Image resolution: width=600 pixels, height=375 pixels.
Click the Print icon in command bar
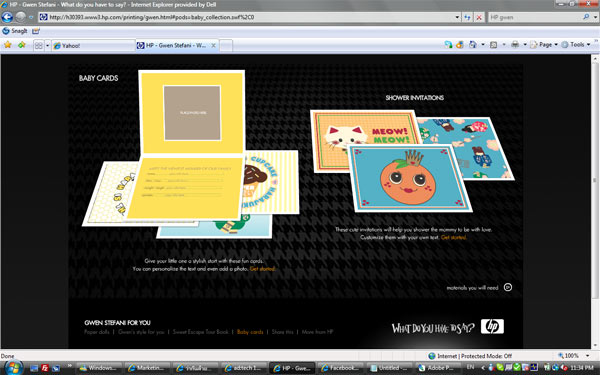pos(515,45)
